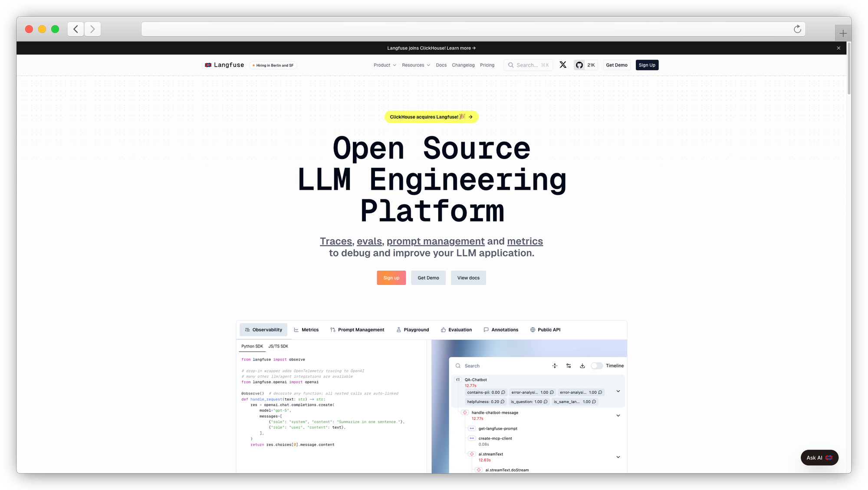This screenshot has width=868, height=490.
Task: Click the navbar Search field
Action: coord(528,65)
